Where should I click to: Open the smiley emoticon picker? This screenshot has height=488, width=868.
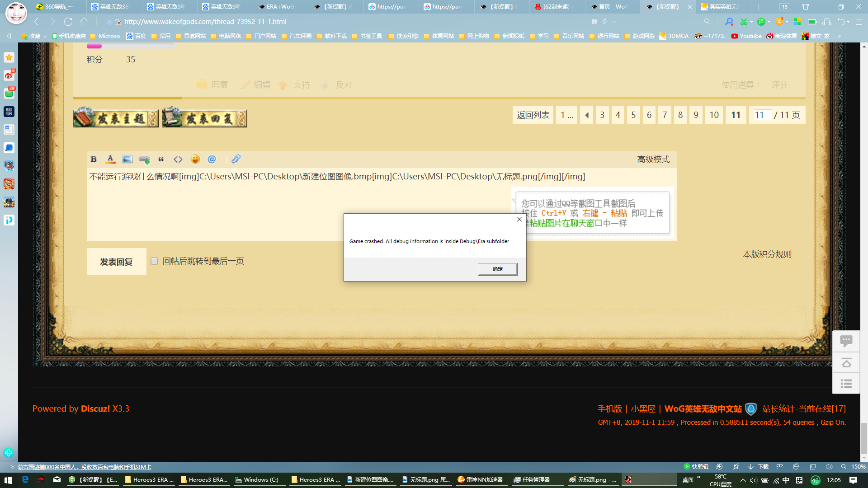(195, 159)
